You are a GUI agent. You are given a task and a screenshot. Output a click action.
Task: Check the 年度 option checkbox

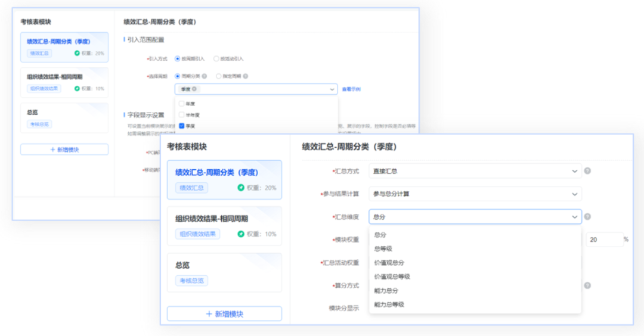click(x=181, y=104)
